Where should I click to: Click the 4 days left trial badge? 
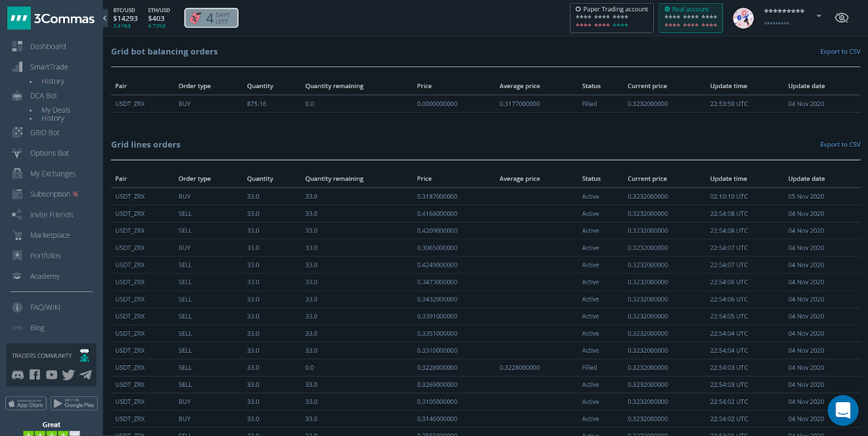pos(211,18)
